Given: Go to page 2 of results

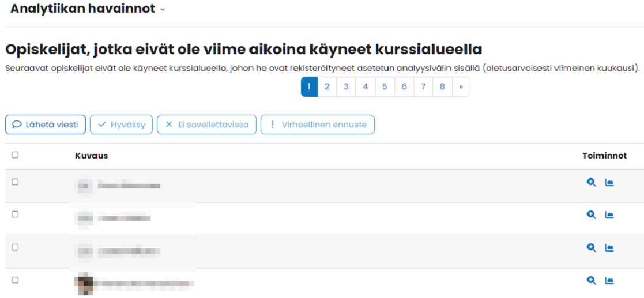Looking at the screenshot, I should point(327,87).
